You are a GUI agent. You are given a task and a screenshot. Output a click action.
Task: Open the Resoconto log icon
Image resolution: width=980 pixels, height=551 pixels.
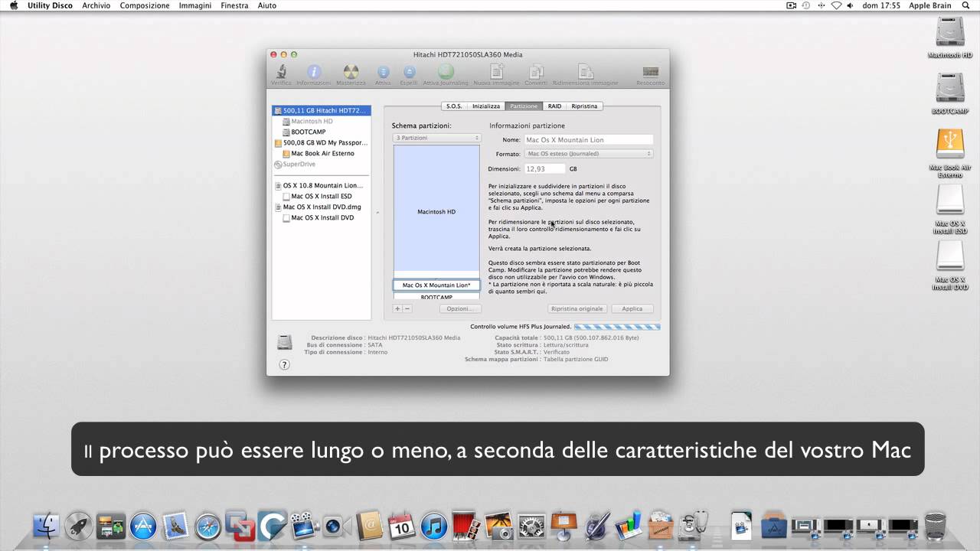tap(651, 72)
